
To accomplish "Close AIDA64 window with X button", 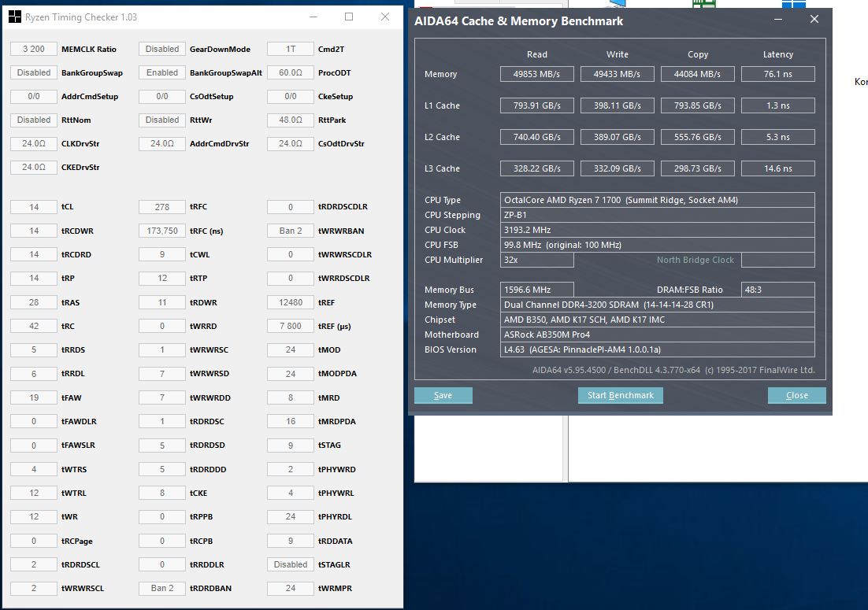I will click(x=814, y=20).
